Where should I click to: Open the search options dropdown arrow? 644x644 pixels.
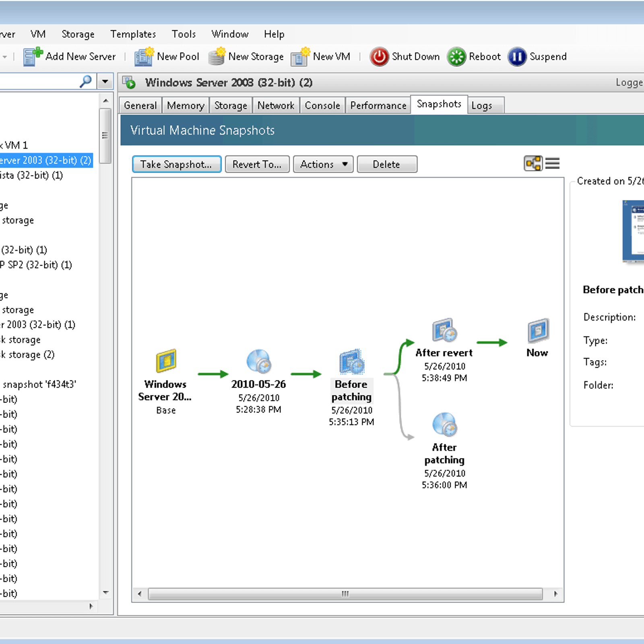coord(105,82)
